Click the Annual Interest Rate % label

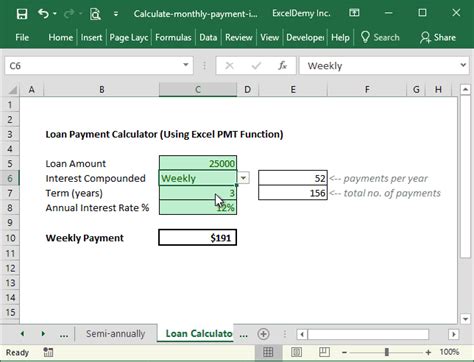click(97, 208)
